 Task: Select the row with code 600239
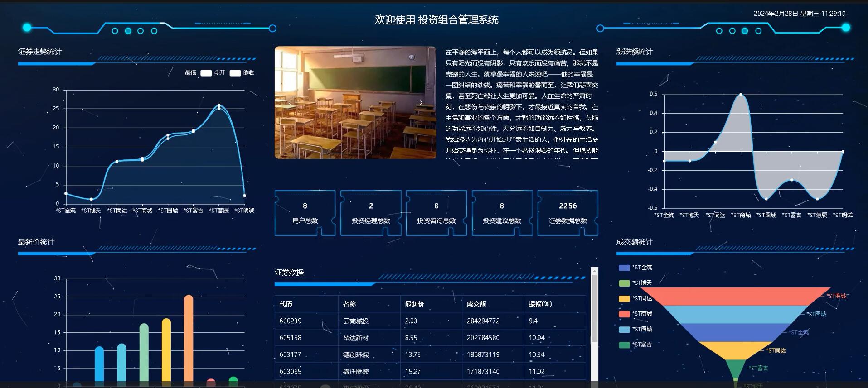(430, 321)
